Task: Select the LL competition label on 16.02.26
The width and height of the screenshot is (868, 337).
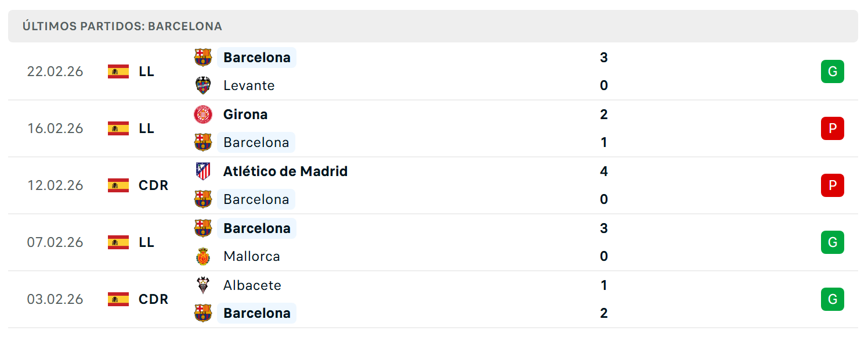Action: [x=147, y=128]
